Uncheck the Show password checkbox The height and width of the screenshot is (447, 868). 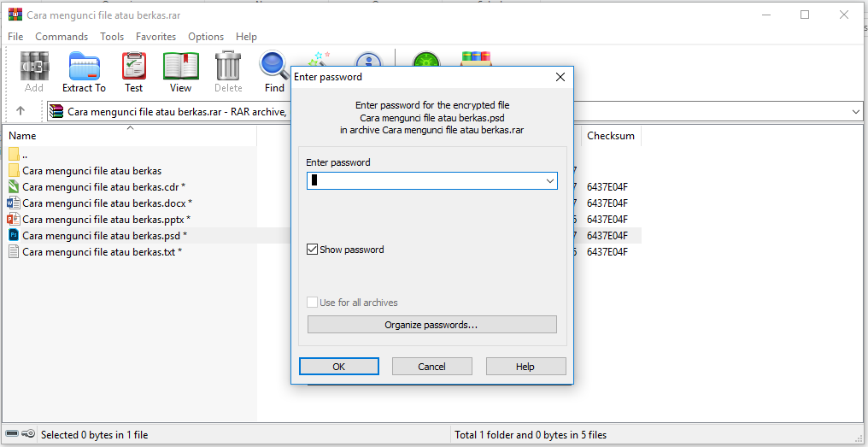(312, 250)
